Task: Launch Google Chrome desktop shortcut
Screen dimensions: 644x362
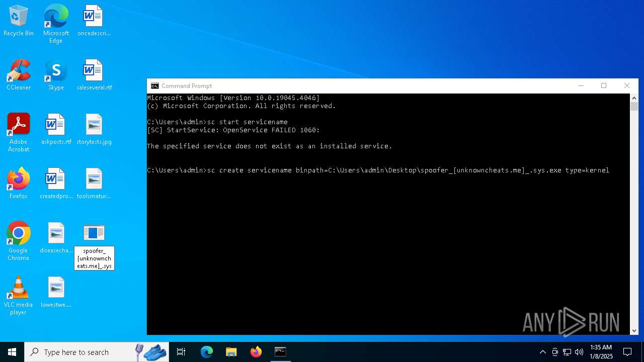Action: pos(19,241)
